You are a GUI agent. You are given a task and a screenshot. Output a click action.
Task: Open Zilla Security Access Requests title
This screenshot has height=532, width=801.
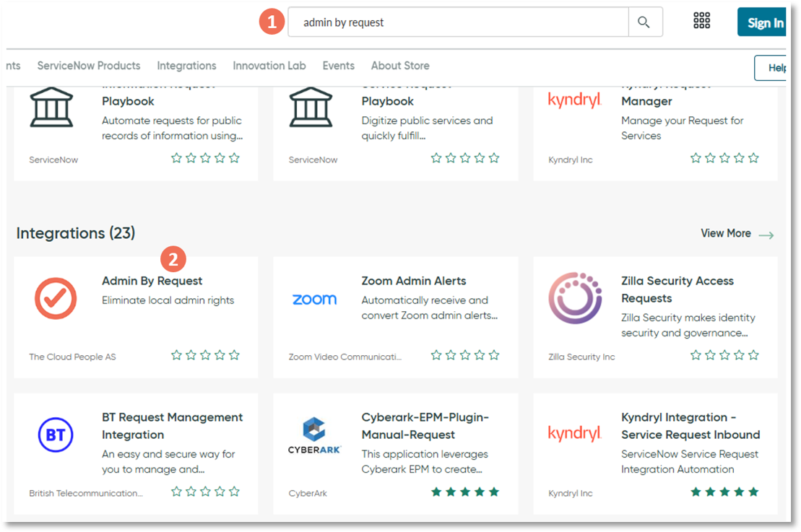(677, 289)
